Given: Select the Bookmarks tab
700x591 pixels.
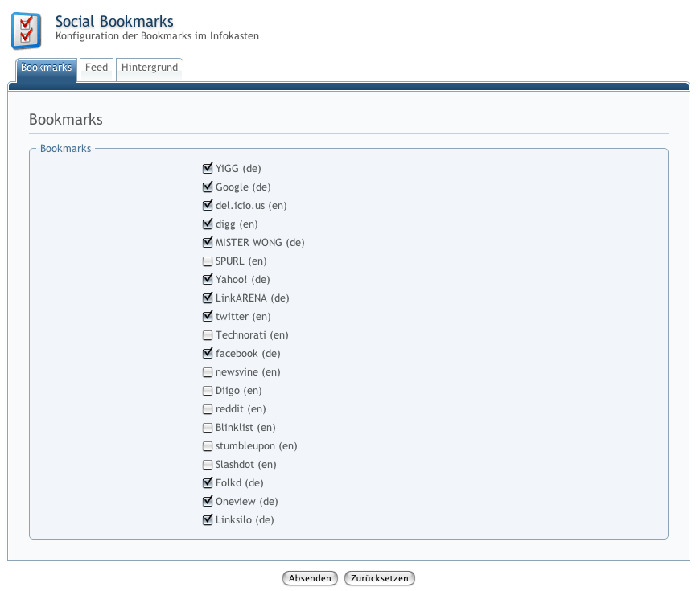Looking at the screenshot, I should coord(46,68).
